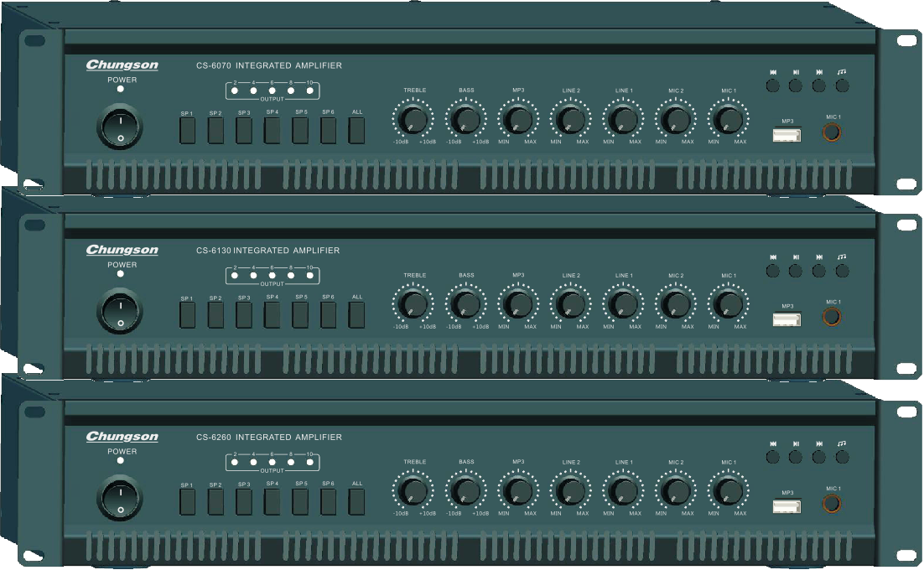Skip to next track on CS-6070 amplifier

coord(819,86)
